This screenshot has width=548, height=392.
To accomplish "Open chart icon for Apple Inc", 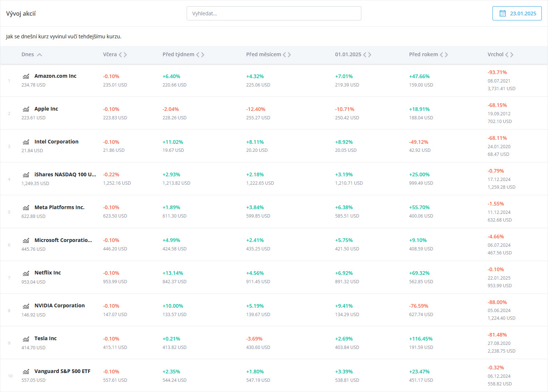I will [x=26, y=109].
